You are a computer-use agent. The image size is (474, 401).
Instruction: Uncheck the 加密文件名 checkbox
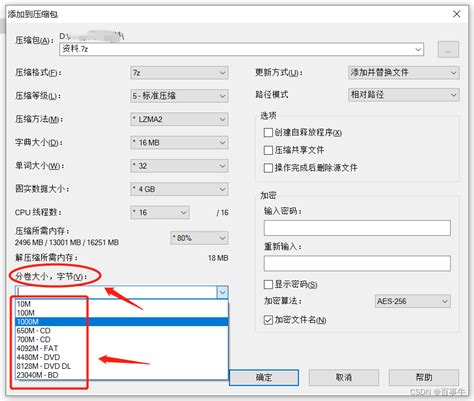pos(268,320)
